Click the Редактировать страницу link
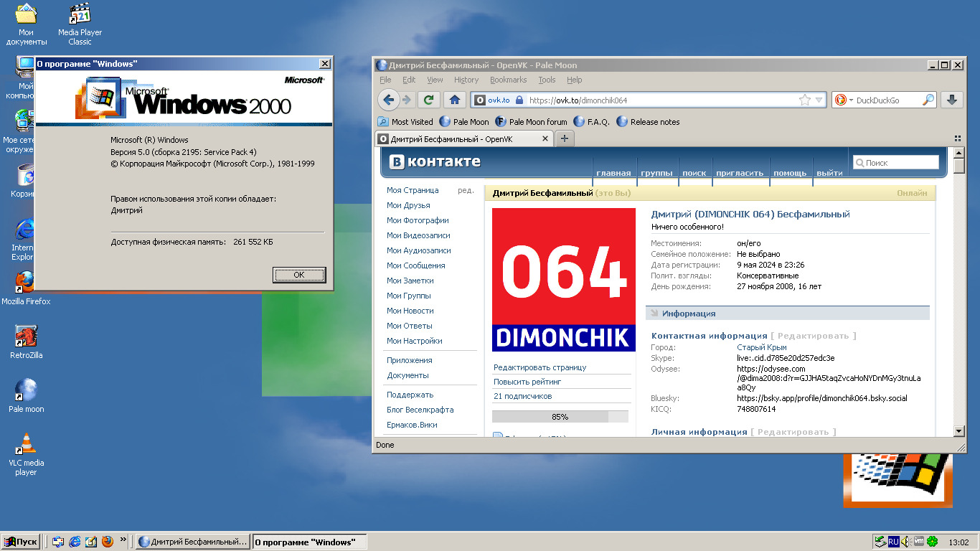This screenshot has height=551, width=980. (x=540, y=367)
